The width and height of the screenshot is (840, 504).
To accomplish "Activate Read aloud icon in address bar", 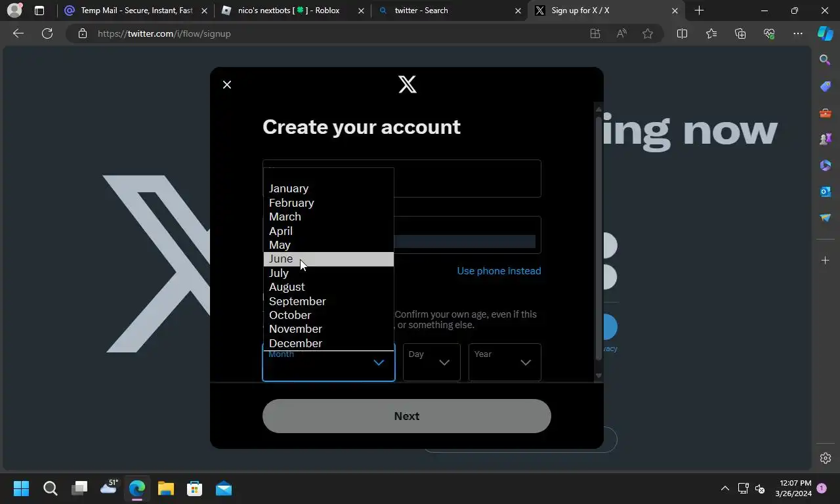I will pyautogui.click(x=621, y=33).
